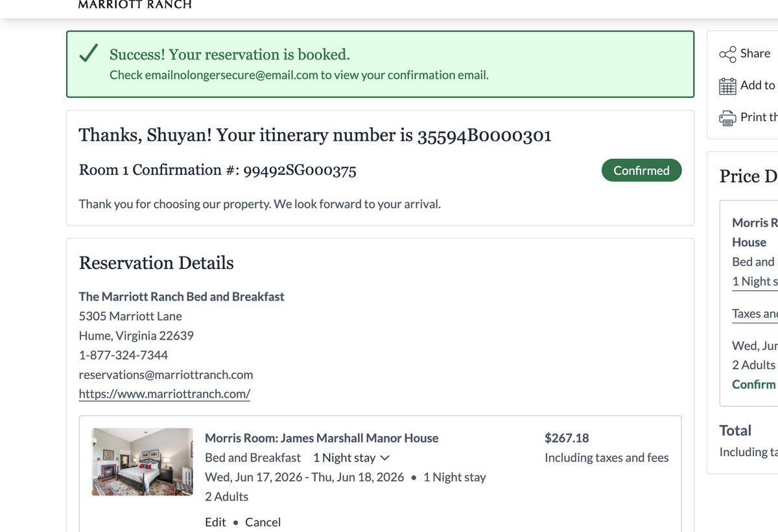The width and height of the screenshot is (778, 532).
Task: Select the reservations@marriottranch.com email text
Action: (x=166, y=375)
